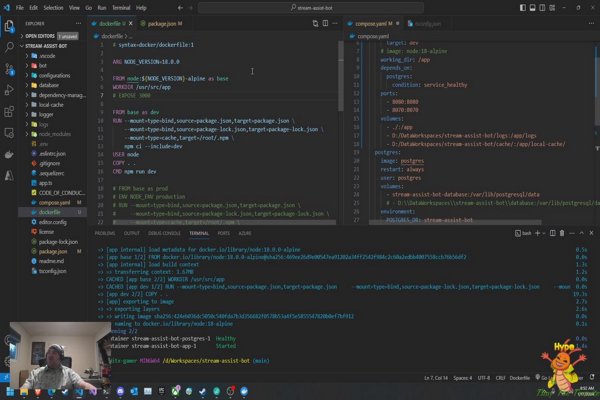Click the Windows Start button on taskbar

(10, 392)
